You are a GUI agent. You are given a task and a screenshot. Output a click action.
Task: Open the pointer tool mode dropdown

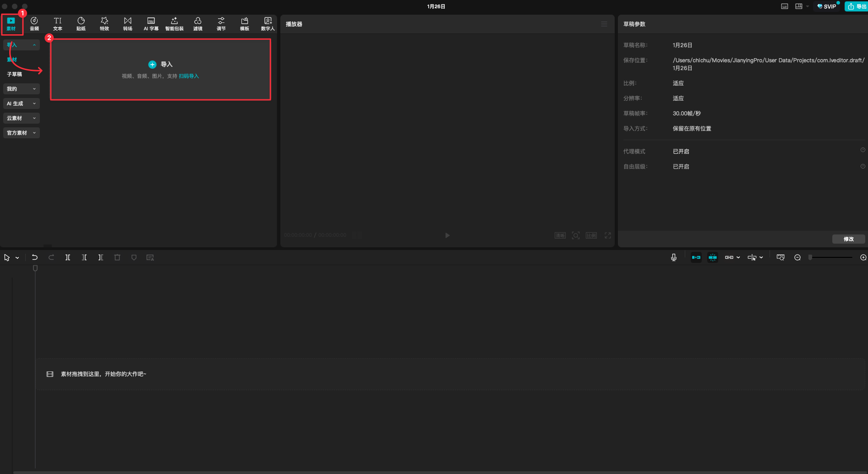(x=17, y=258)
